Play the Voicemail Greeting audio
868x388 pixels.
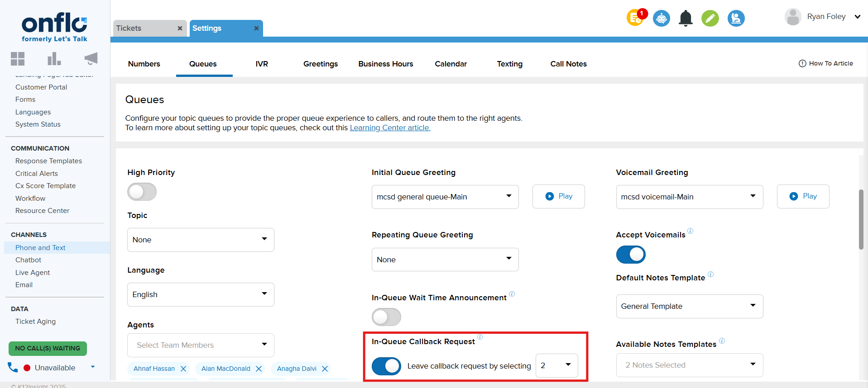coord(803,196)
